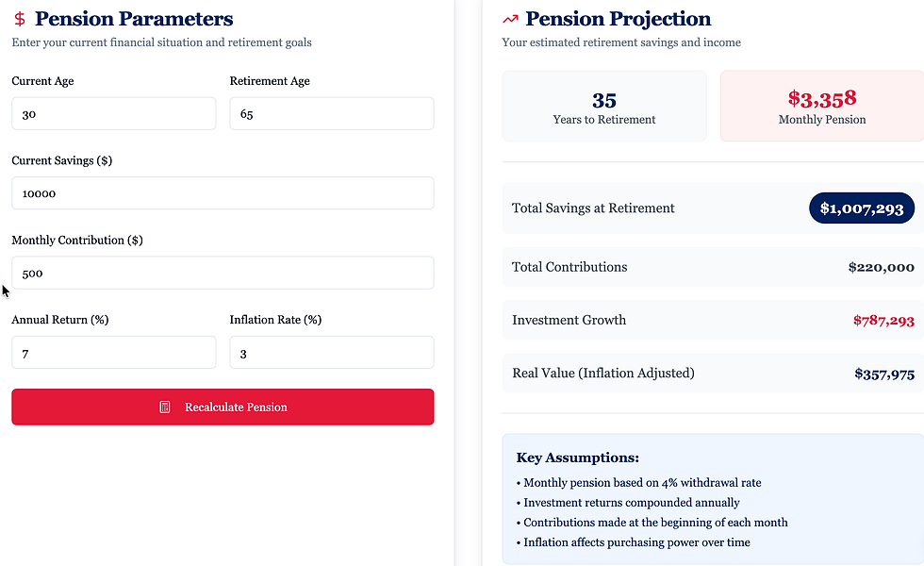Click the calculator icon inside the red button
924x566 pixels.
166,407
